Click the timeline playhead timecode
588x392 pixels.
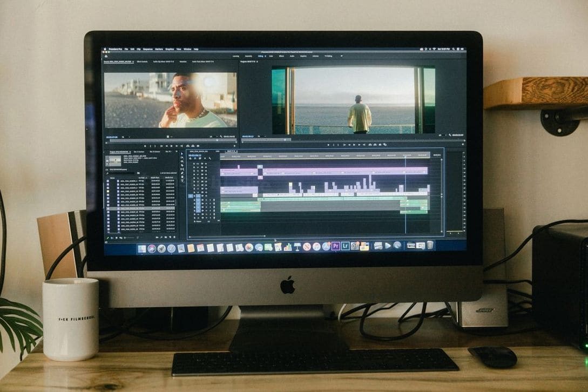(x=195, y=155)
